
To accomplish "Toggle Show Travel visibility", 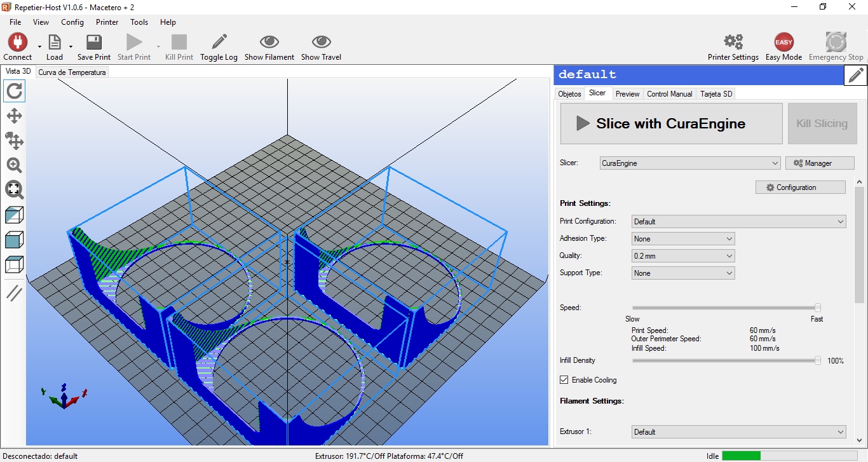I will [321, 42].
